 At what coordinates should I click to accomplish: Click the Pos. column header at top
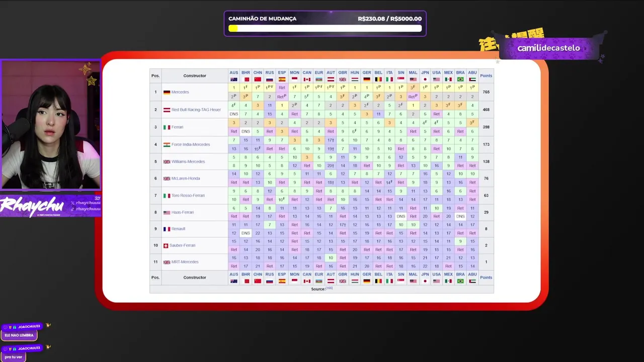pos(155,76)
